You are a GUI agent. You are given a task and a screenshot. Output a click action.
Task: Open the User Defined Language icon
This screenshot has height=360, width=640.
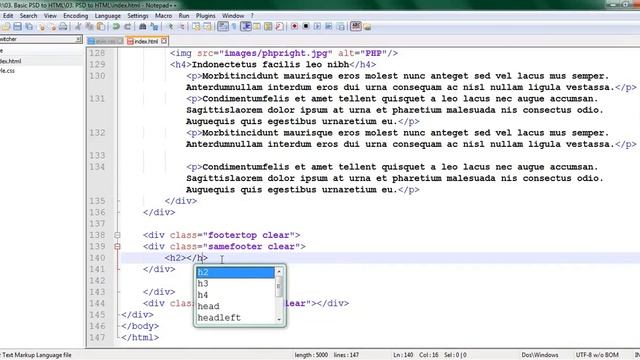pos(257,27)
